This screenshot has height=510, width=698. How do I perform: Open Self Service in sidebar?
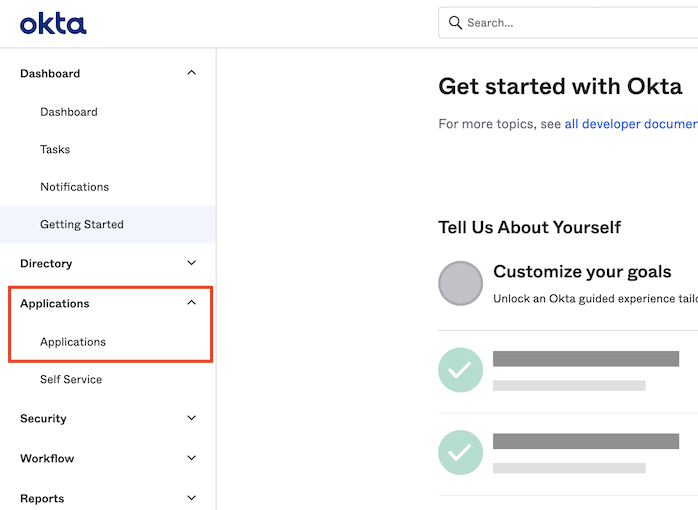click(71, 379)
